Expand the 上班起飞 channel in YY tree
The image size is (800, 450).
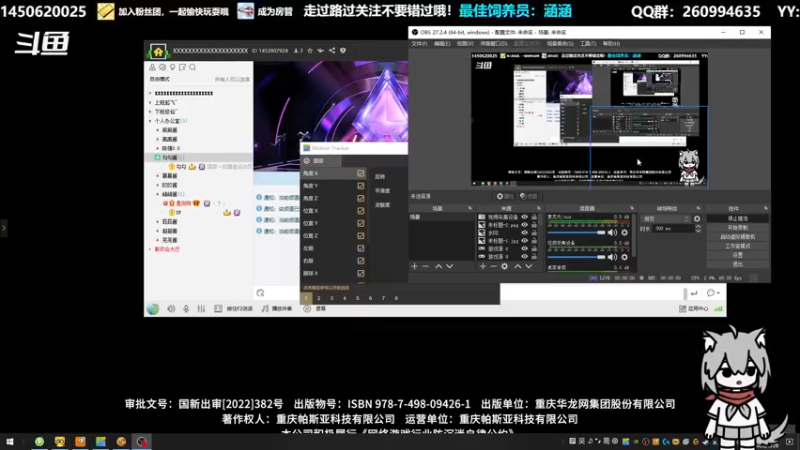(x=150, y=103)
